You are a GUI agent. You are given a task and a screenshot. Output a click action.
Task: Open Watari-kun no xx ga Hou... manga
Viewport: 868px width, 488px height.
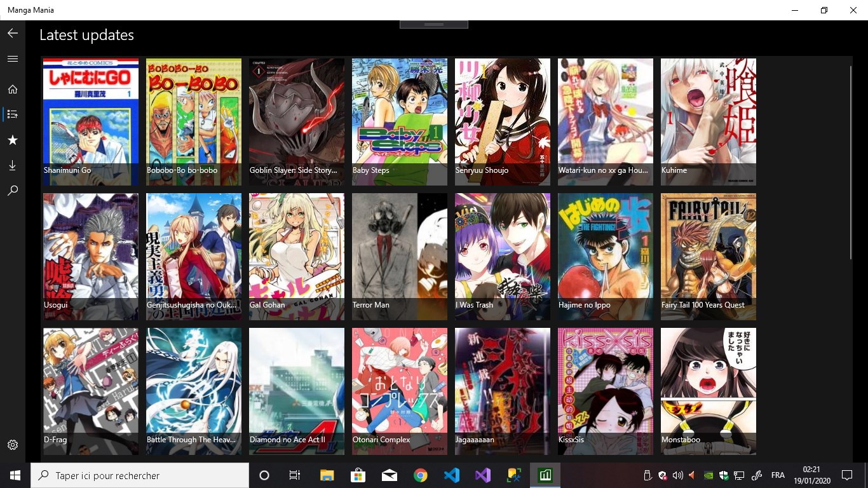pyautogui.click(x=606, y=122)
